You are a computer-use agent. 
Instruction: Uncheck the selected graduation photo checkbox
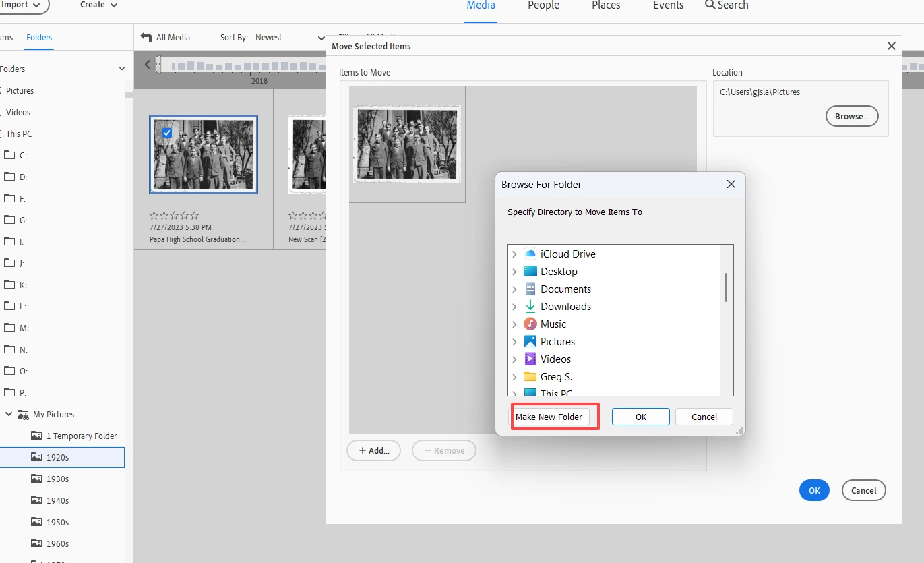(167, 133)
